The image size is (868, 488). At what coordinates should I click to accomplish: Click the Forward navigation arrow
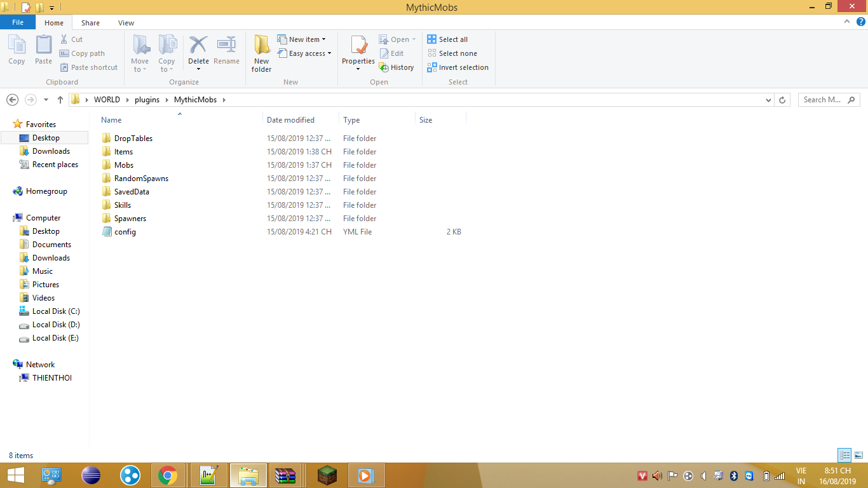coord(31,100)
